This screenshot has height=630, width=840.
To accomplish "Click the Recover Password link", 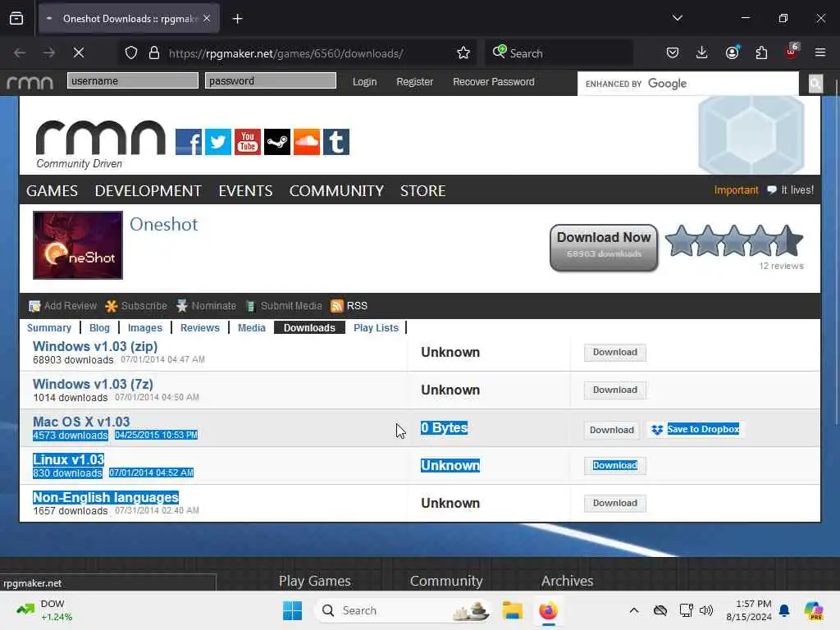I will 493,82.
